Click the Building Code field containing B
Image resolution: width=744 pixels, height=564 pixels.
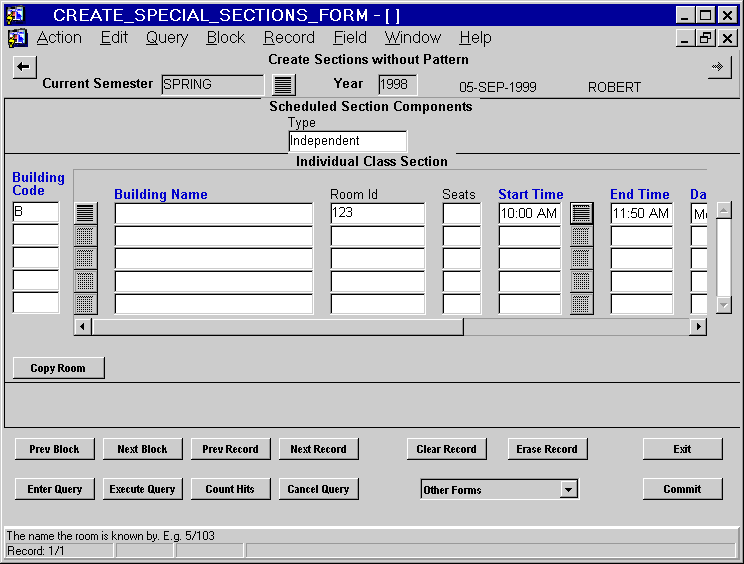(x=36, y=212)
